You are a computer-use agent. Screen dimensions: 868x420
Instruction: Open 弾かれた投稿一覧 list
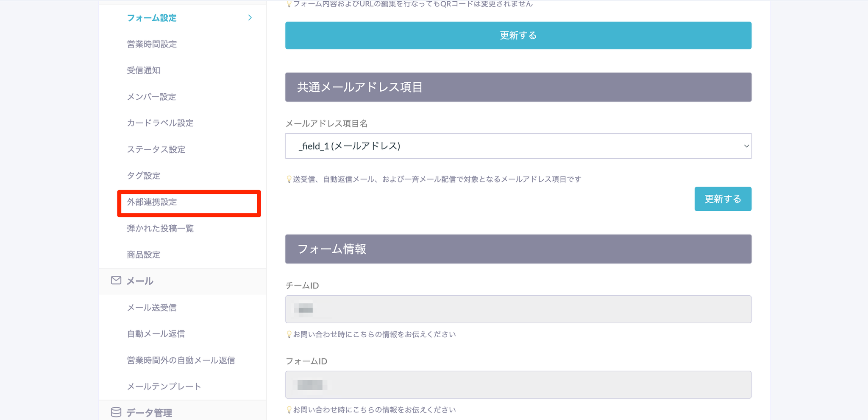160,229
